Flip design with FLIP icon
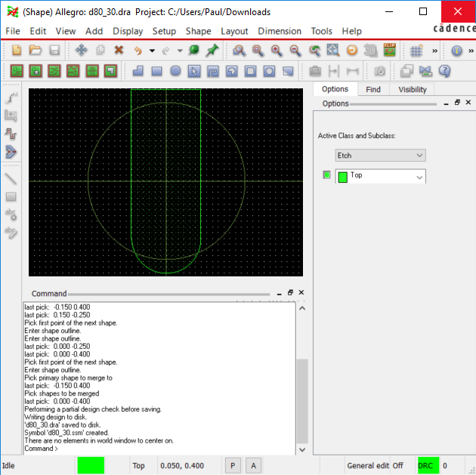Viewport: 476px width, 475px height. coord(389,50)
